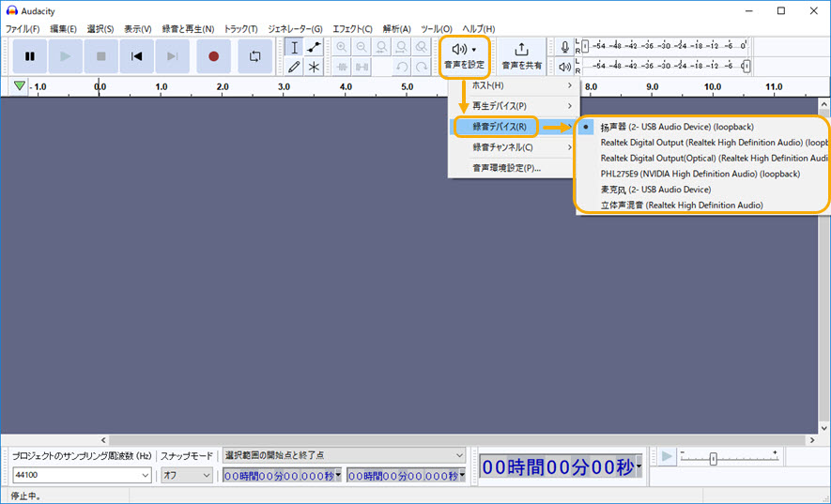Click the horizontal scrollbar right arrow
Viewport: 831px width, 504px height.
(812, 440)
